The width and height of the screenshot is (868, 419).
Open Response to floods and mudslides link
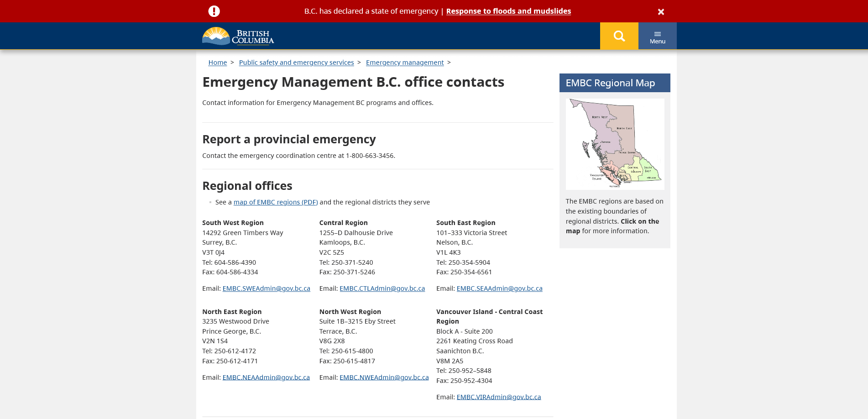(x=508, y=11)
